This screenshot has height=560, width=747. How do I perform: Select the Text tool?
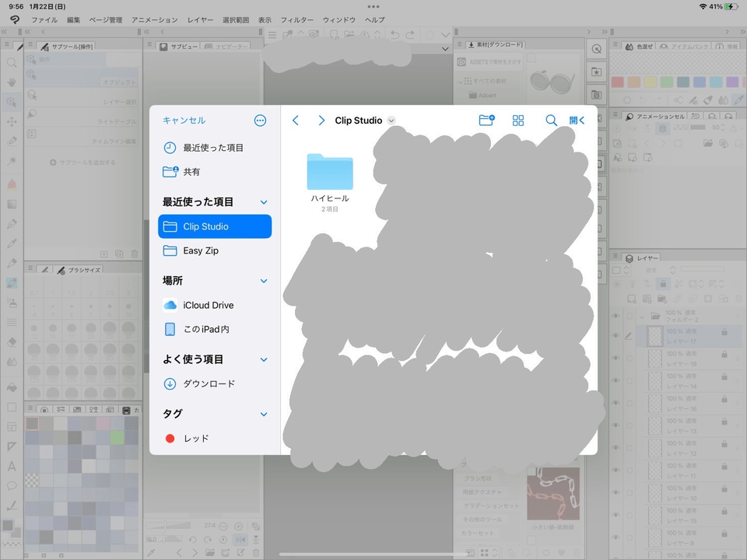click(x=12, y=466)
